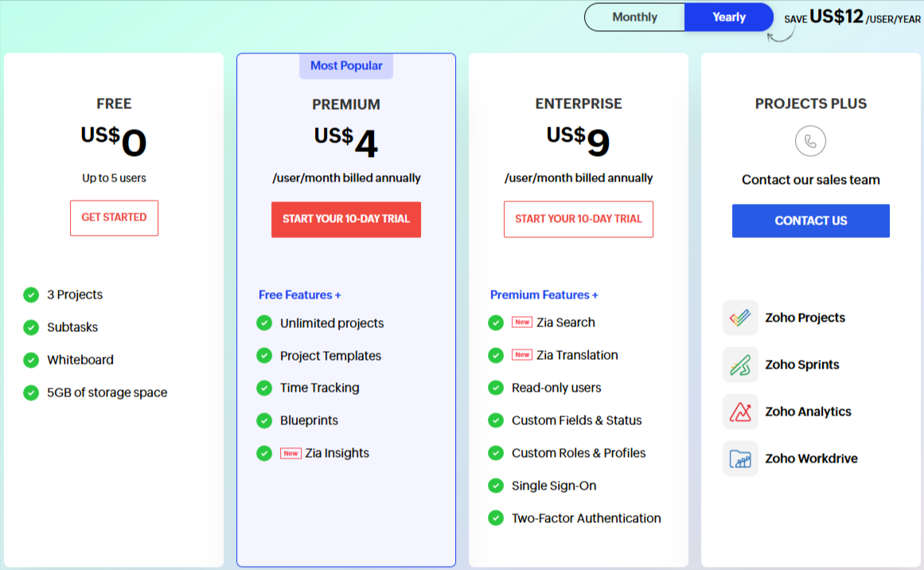The image size is (924, 570).
Task: Click the PROJECTS PLUS heading
Action: click(811, 103)
